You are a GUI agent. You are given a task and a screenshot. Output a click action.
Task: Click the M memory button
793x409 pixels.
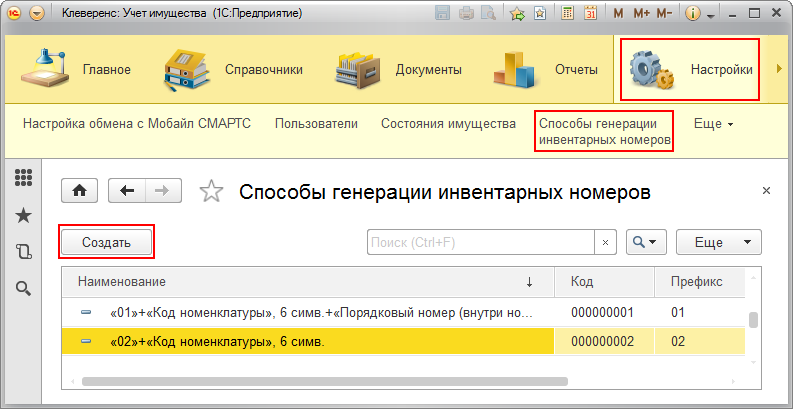[x=618, y=14]
